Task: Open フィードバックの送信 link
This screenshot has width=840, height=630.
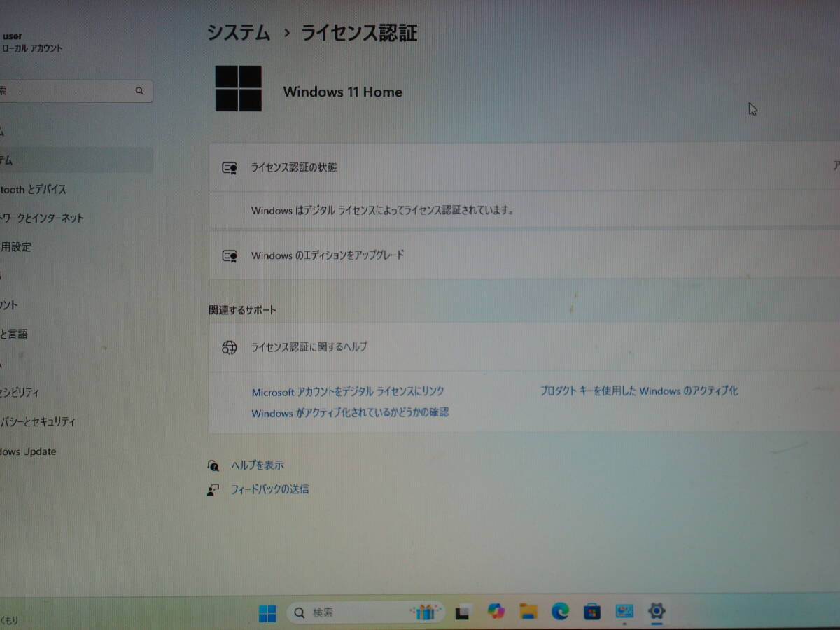Action: point(270,489)
